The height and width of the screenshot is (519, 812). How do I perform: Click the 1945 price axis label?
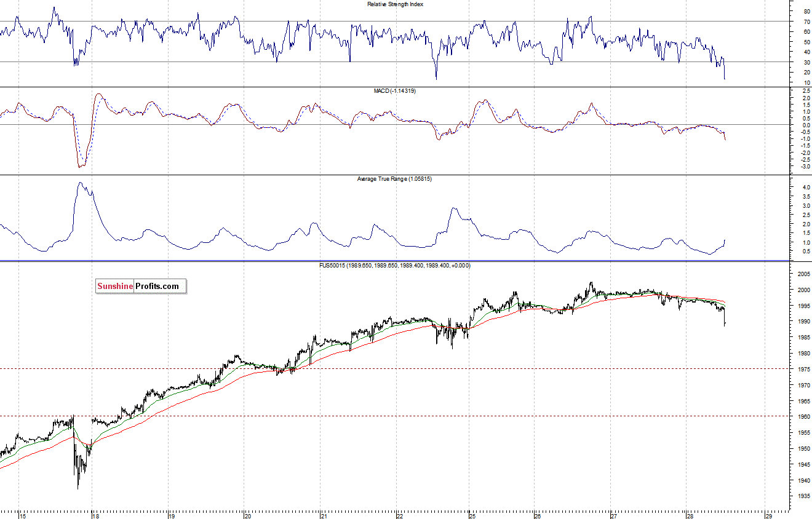coord(803,465)
